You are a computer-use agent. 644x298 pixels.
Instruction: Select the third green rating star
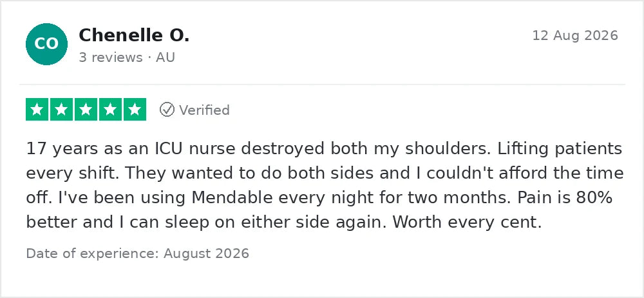click(86, 110)
